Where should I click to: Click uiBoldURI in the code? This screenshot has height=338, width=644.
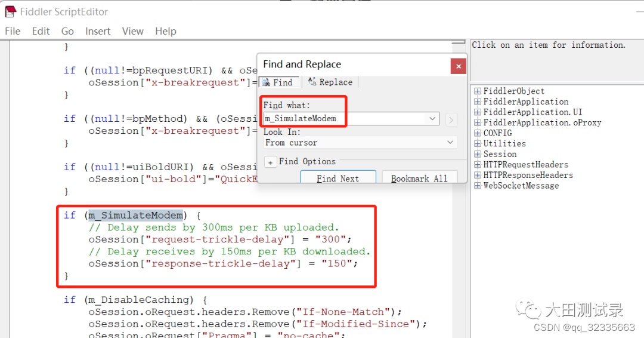pos(163,167)
